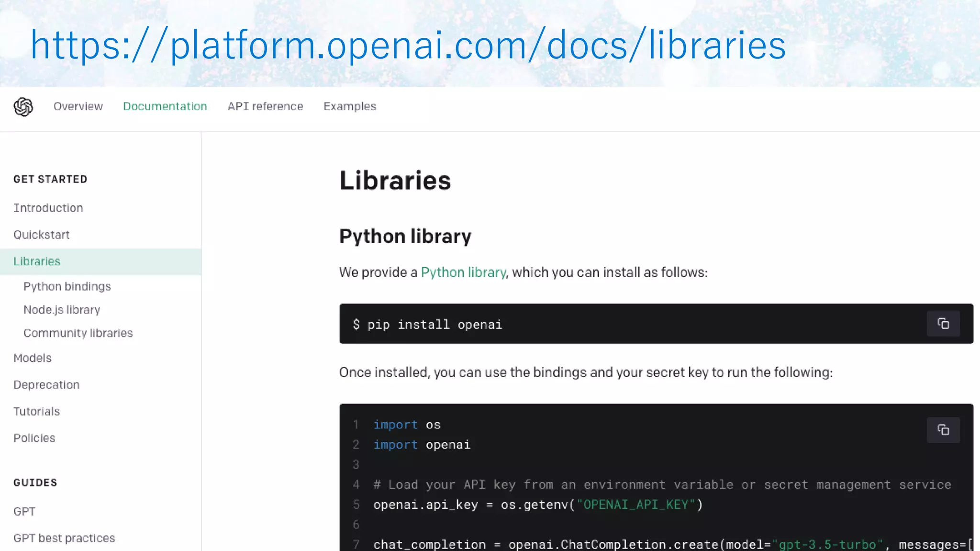Click the 'pip install openai' command text
Image resolution: width=980 pixels, height=551 pixels.
[434, 325]
